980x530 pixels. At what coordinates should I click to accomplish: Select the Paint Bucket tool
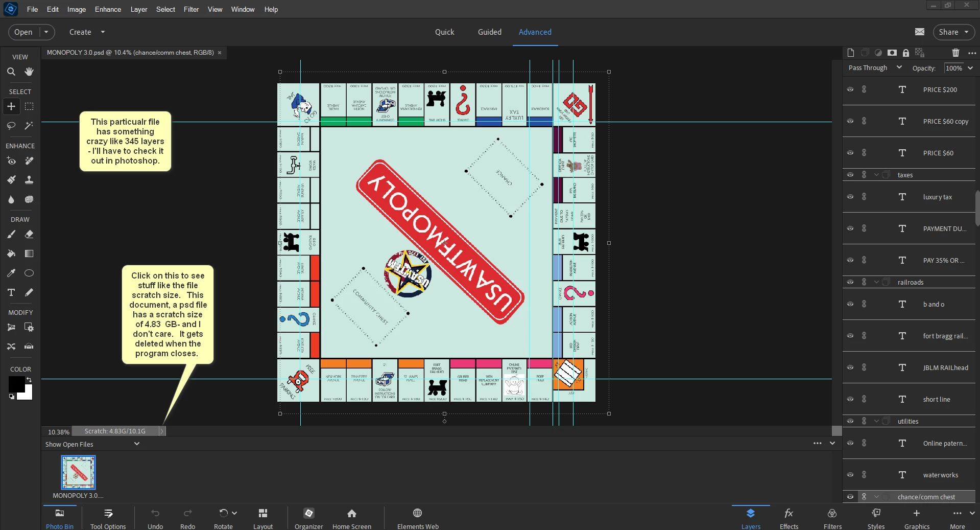(11, 254)
